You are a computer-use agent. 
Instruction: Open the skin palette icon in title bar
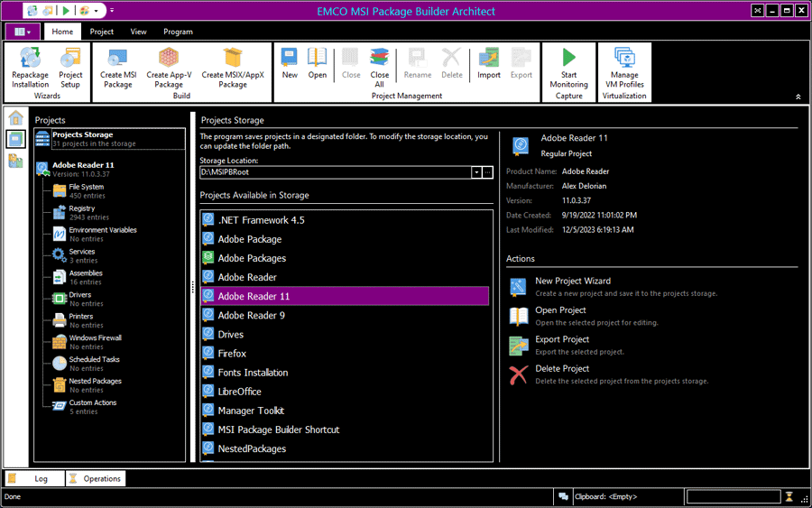(x=85, y=10)
